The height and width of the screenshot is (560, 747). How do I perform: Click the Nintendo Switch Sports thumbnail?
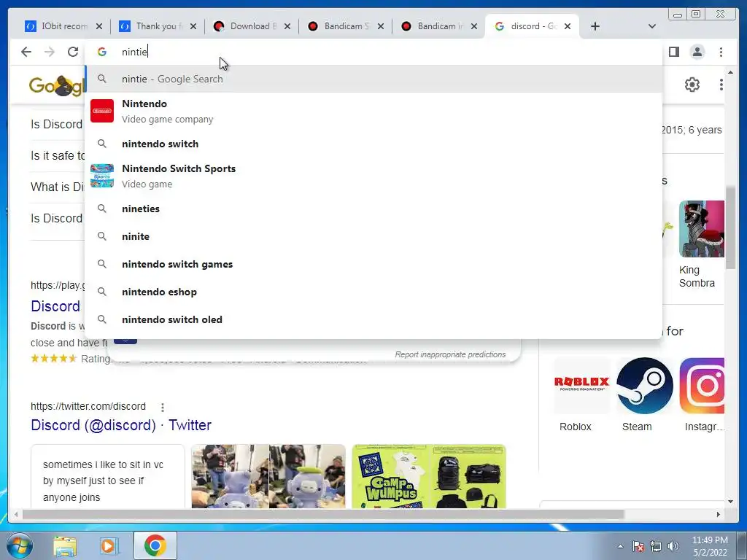pyautogui.click(x=102, y=176)
